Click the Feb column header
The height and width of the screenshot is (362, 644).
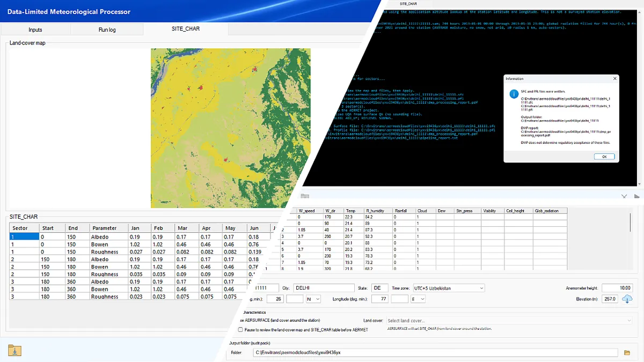click(163, 228)
